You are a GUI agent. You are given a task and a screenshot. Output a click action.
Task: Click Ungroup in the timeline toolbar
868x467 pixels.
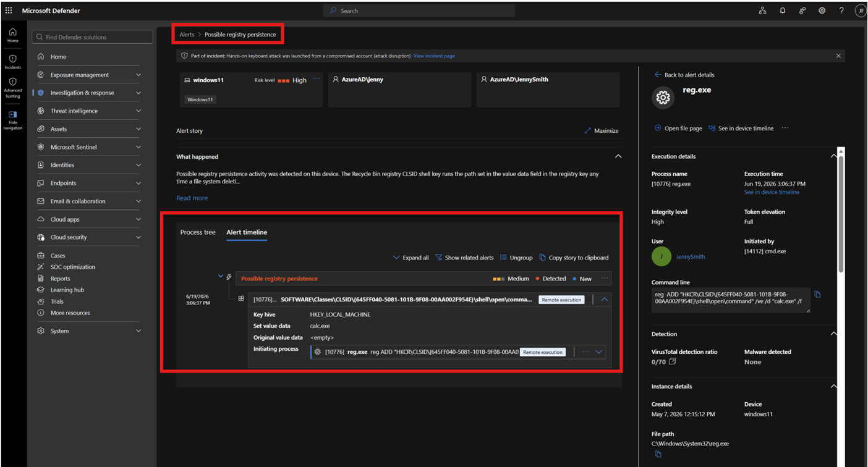point(516,258)
